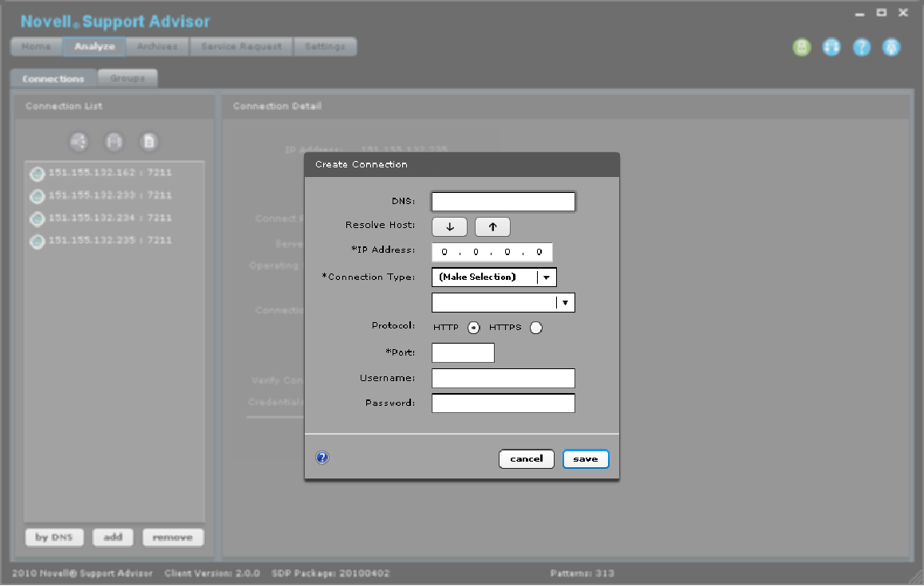The image size is (924, 586).
Task: Select connection 151.155.132.233 : 7211
Action: (110, 195)
